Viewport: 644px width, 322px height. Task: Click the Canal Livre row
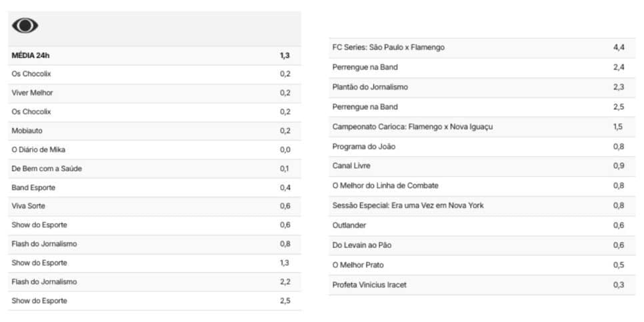(482, 167)
